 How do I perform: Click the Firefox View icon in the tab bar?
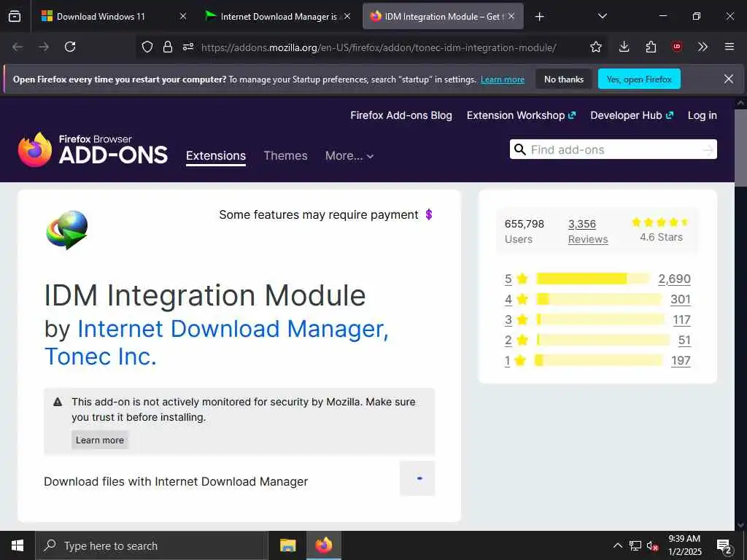(x=15, y=16)
